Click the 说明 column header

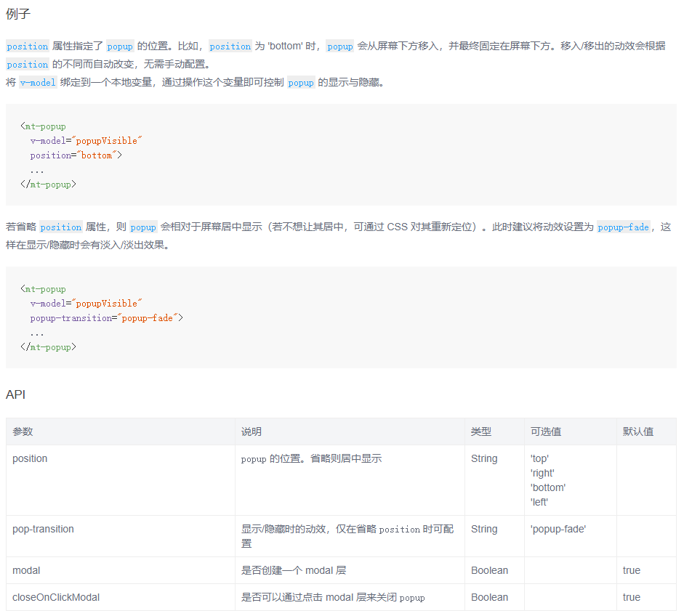[252, 431]
